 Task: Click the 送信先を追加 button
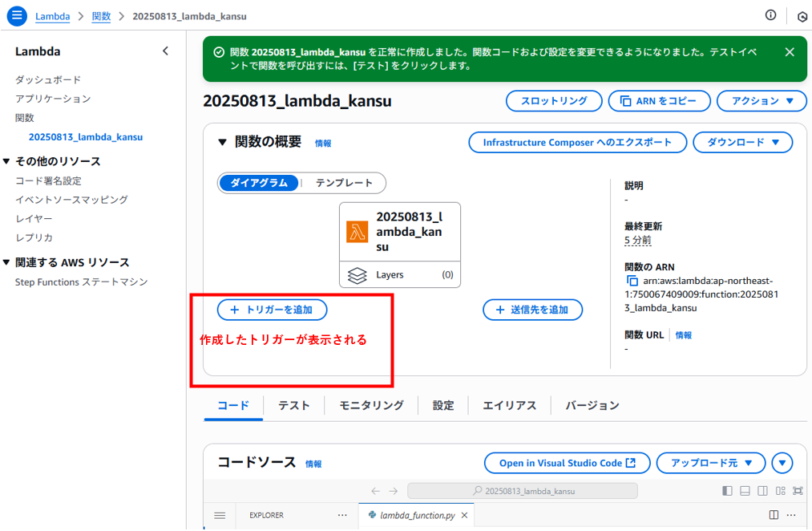pos(532,310)
